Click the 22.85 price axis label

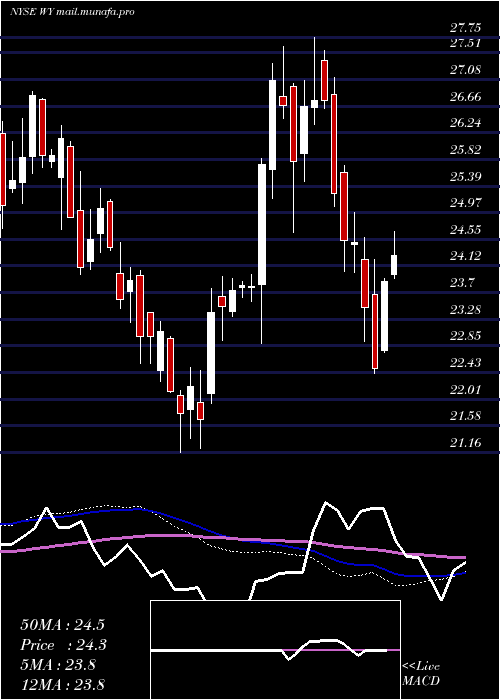tap(465, 336)
